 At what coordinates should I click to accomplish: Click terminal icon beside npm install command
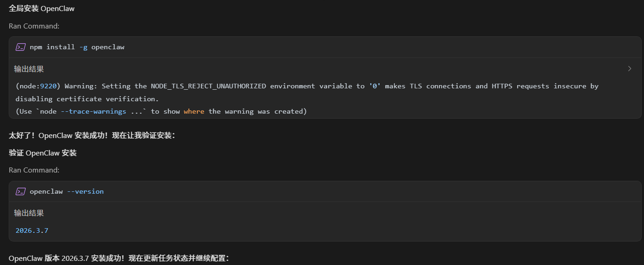tap(21, 47)
